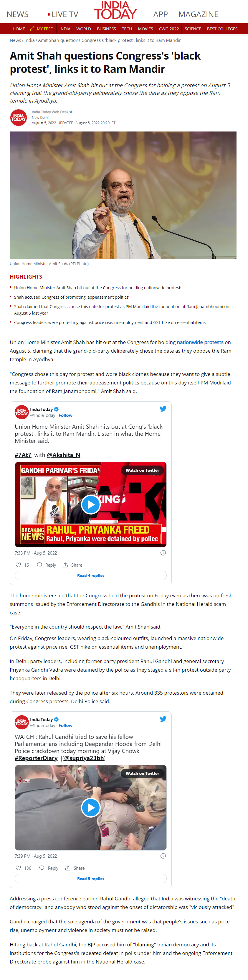Click the India Today author avatar logo
This screenshot has width=248, height=980.
(18, 118)
